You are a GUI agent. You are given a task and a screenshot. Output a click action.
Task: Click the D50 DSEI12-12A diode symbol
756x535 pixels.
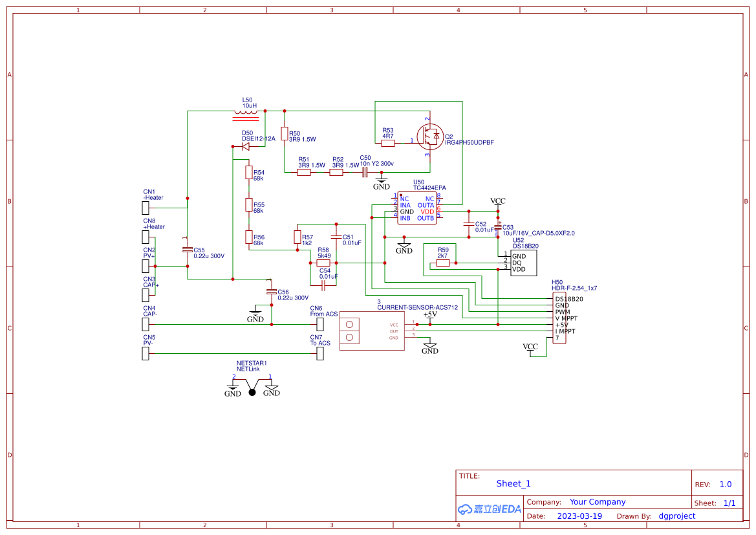click(x=245, y=146)
